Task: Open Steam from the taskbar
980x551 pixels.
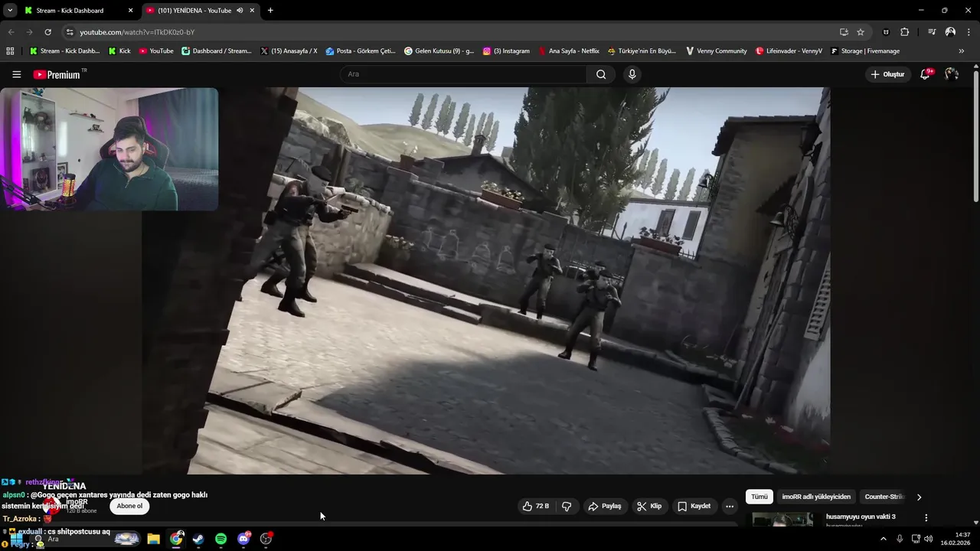Action: (x=198, y=539)
